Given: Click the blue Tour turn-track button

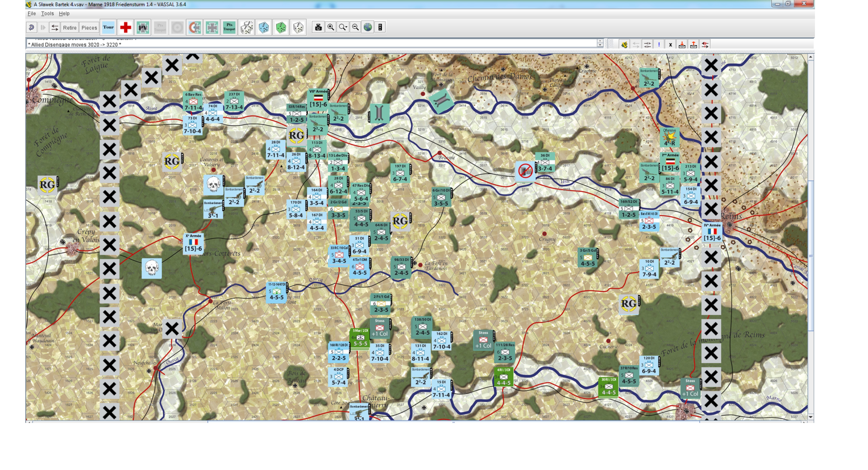Looking at the screenshot, I should (x=109, y=27).
